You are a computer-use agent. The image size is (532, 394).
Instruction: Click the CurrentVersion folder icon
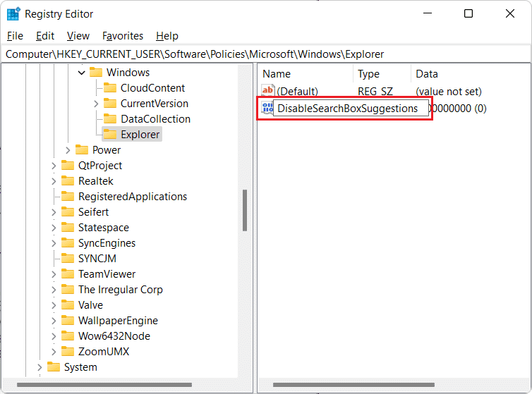pos(110,104)
